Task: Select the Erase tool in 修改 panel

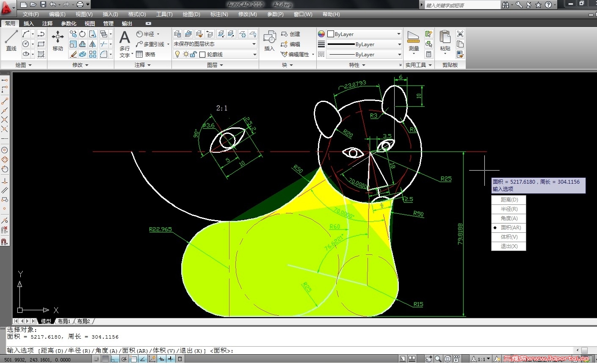Action: (73, 54)
